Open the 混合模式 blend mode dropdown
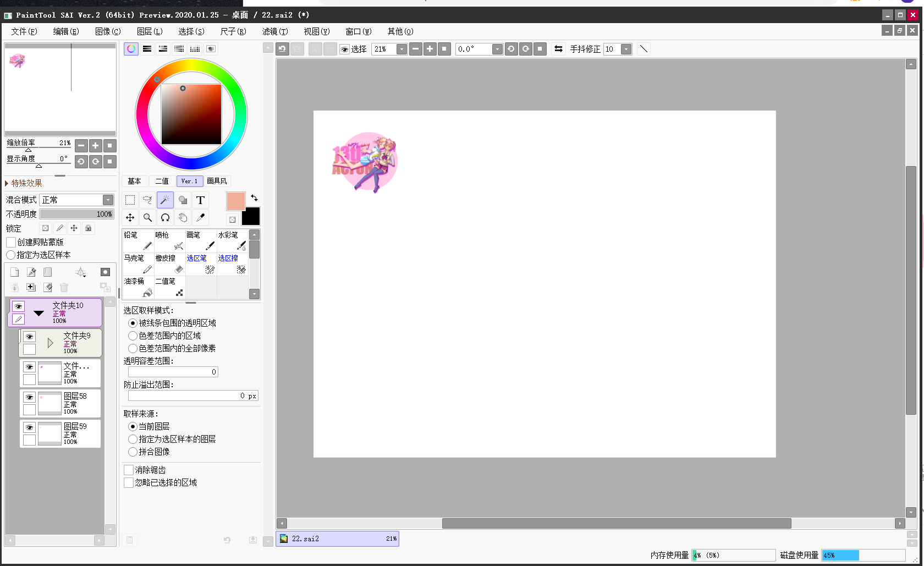The image size is (924, 566). point(108,200)
